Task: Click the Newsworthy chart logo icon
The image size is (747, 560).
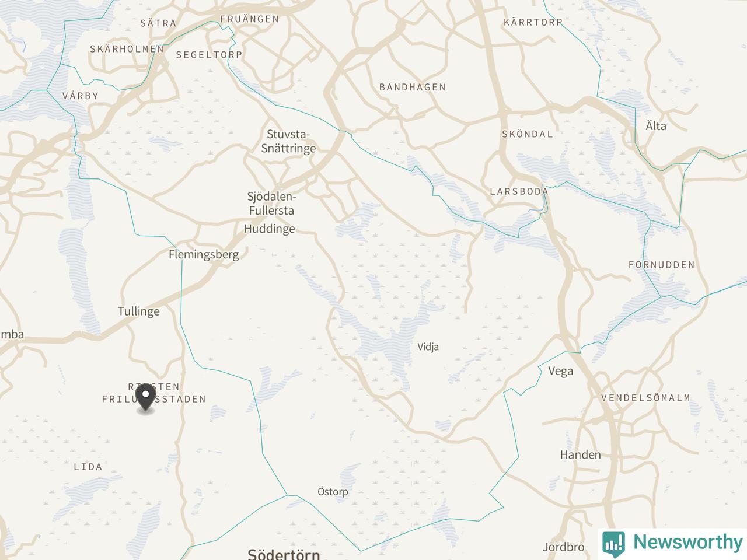Action: coord(614,542)
